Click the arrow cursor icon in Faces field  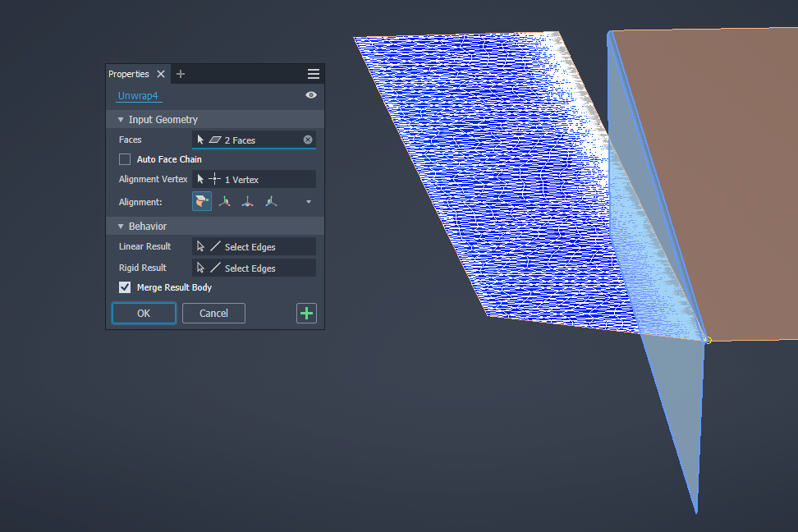(202, 139)
